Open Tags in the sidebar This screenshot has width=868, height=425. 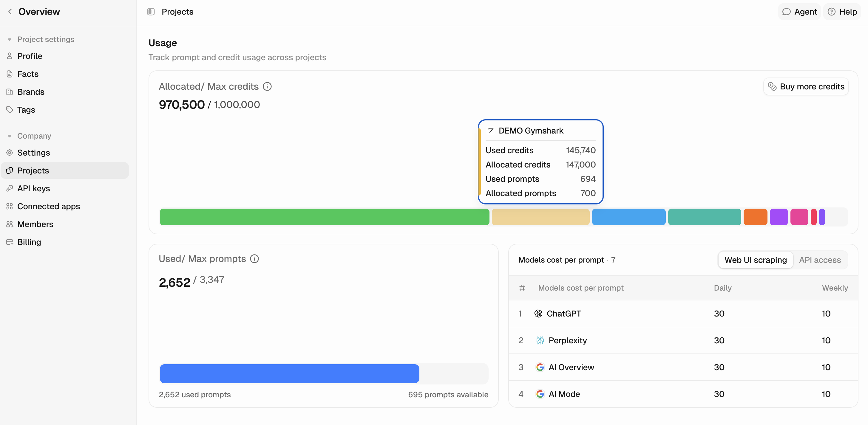[x=65, y=110]
